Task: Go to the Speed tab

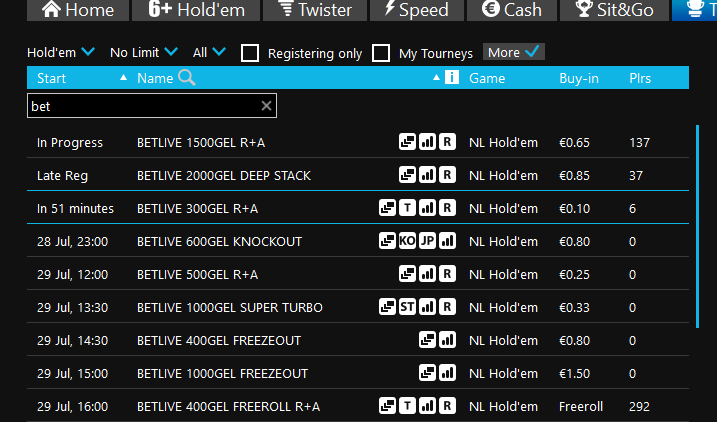Action: click(416, 10)
